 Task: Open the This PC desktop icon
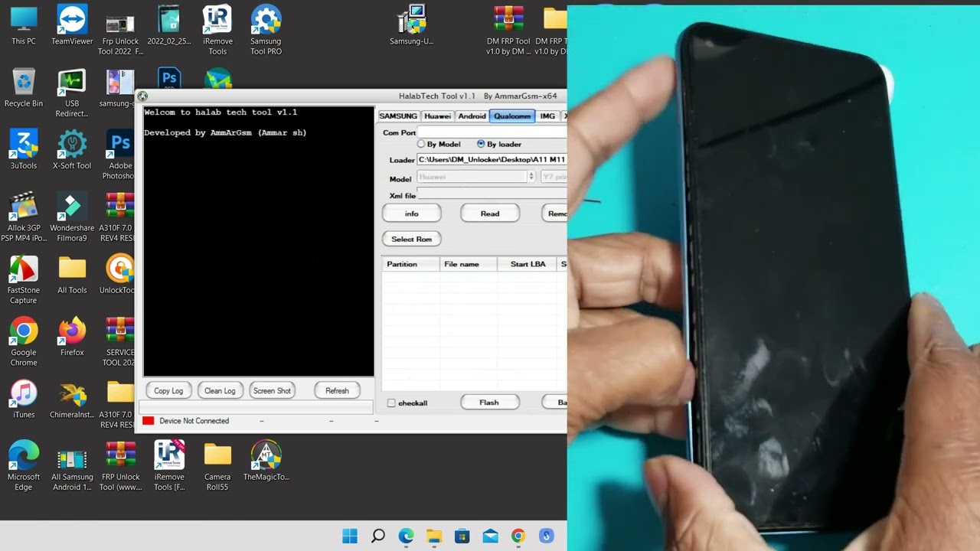click(x=24, y=26)
